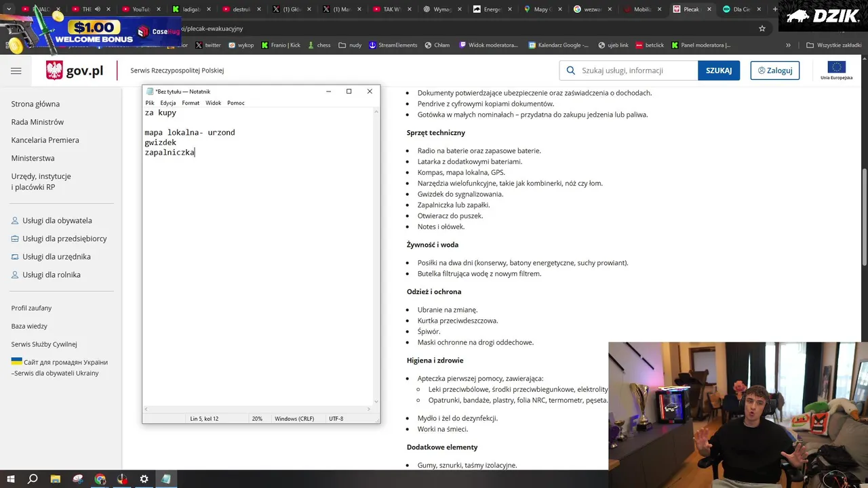This screenshot has width=868, height=488.
Task: Click the gov.pl logo
Action: point(75,70)
